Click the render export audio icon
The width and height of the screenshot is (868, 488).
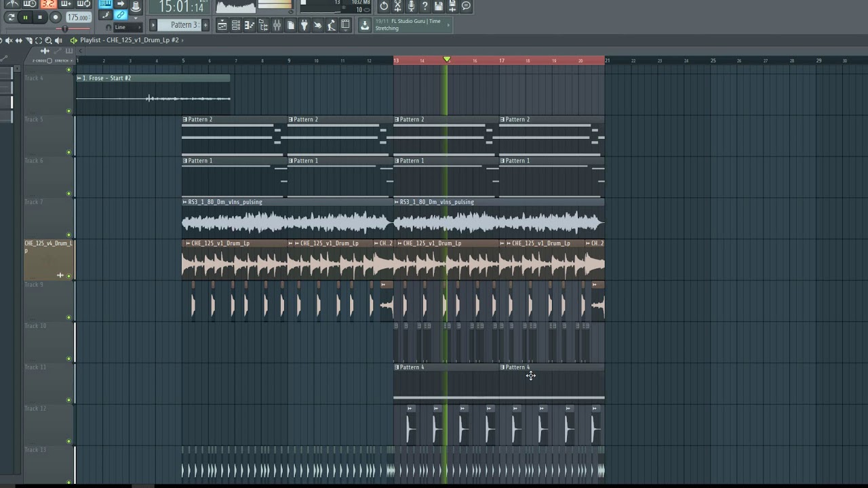(452, 6)
